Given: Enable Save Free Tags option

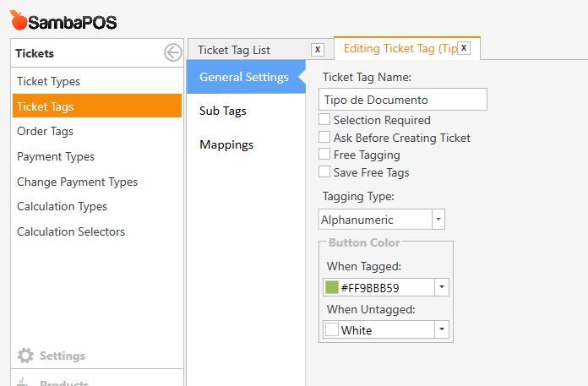Looking at the screenshot, I should (324, 172).
